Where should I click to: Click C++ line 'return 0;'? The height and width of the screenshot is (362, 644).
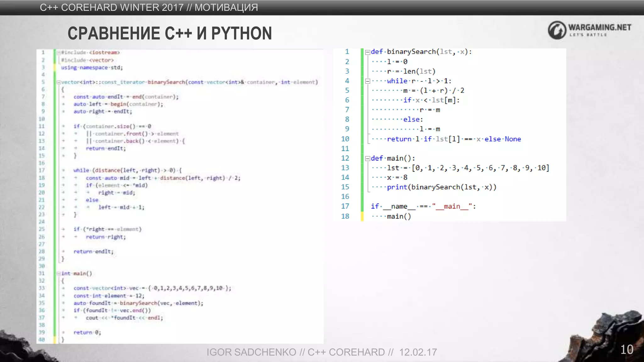click(x=87, y=332)
